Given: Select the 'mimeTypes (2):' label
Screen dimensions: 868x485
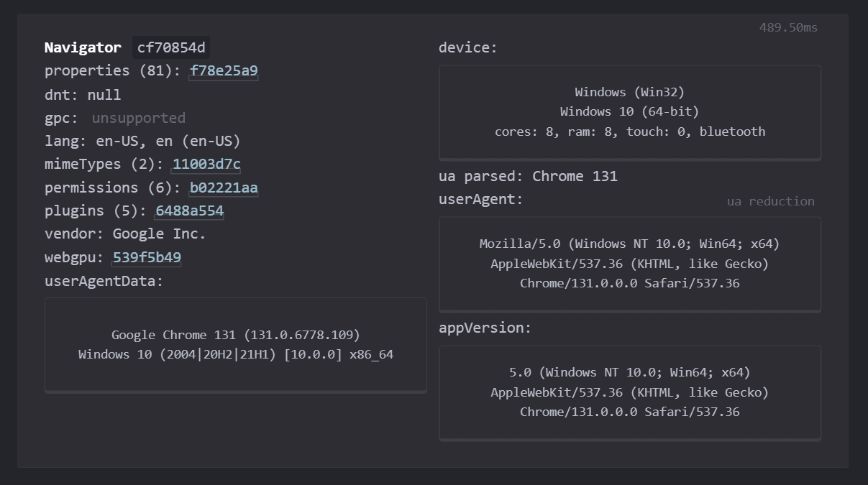Looking at the screenshot, I should 104,165.
